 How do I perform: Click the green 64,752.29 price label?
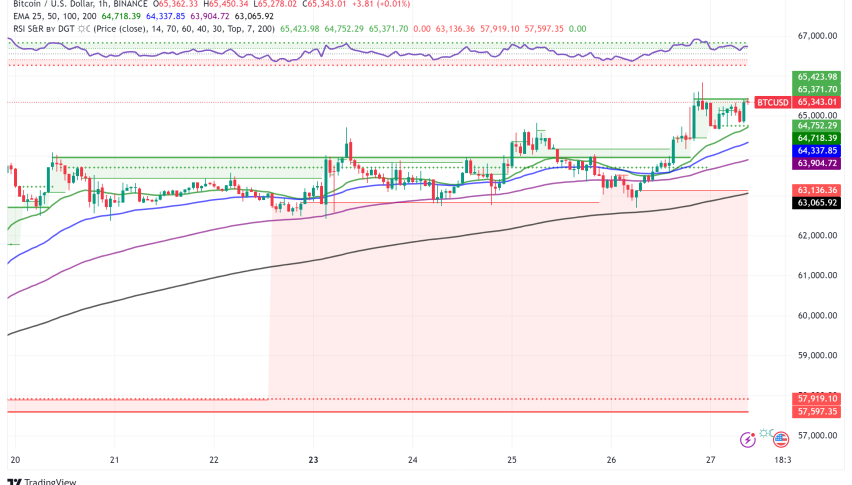click(817, 126)
